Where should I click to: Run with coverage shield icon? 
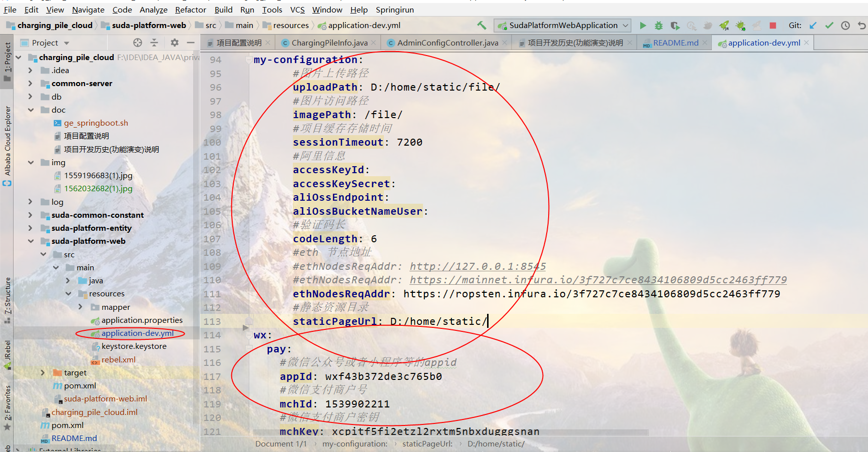[x=675, y=25]
